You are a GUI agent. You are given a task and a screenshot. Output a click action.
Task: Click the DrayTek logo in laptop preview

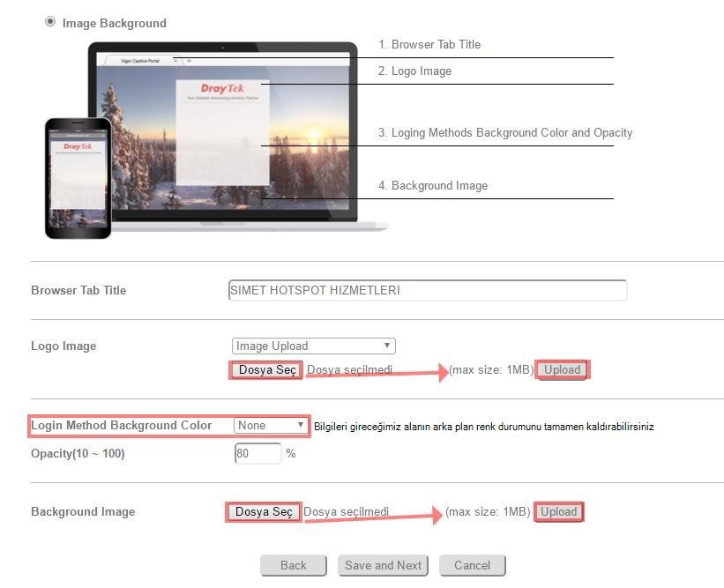point(222,88)
